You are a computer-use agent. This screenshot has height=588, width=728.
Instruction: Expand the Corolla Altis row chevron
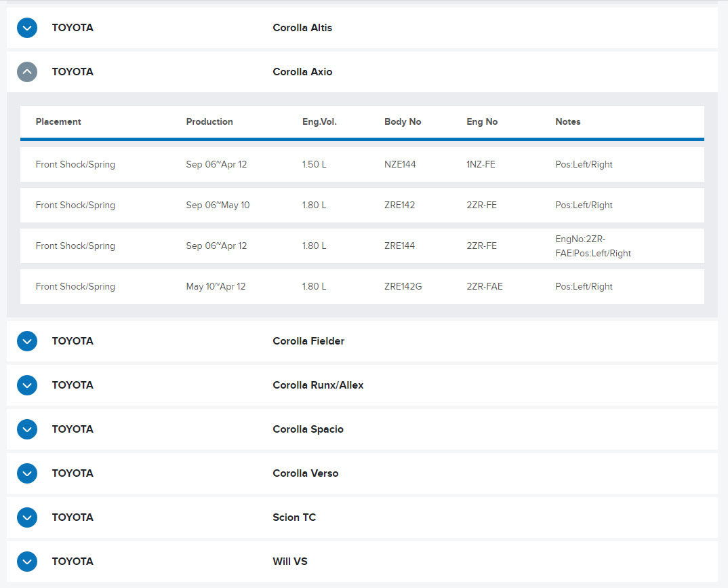tap(27, 28)
